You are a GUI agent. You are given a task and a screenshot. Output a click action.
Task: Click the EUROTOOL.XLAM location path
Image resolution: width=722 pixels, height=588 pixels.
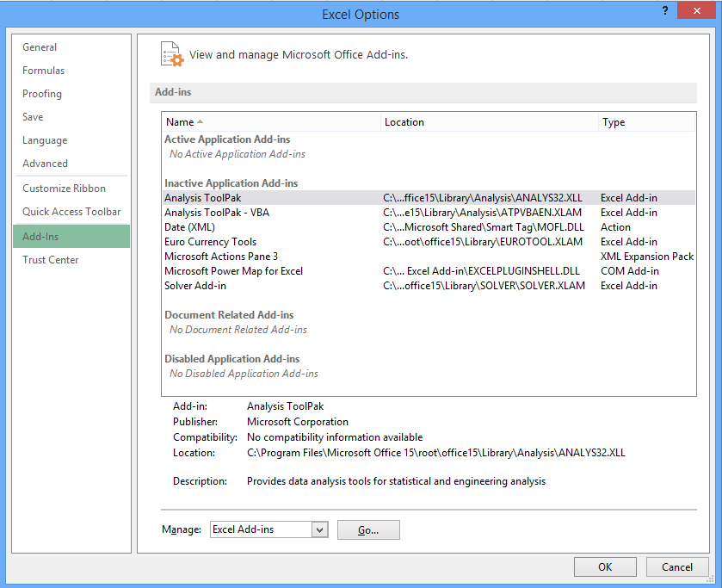483,242
